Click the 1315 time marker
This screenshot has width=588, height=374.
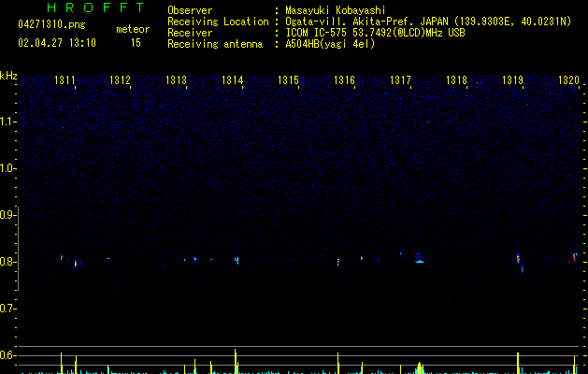tap(288, 80)
